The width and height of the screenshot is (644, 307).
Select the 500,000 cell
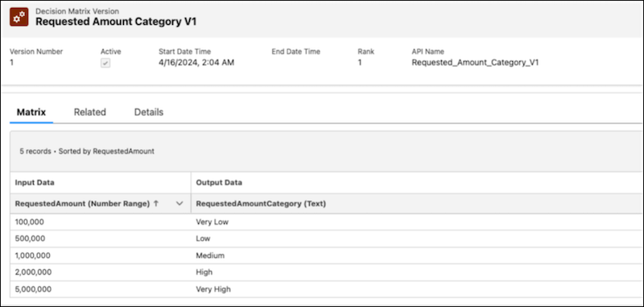coord(101,239)
